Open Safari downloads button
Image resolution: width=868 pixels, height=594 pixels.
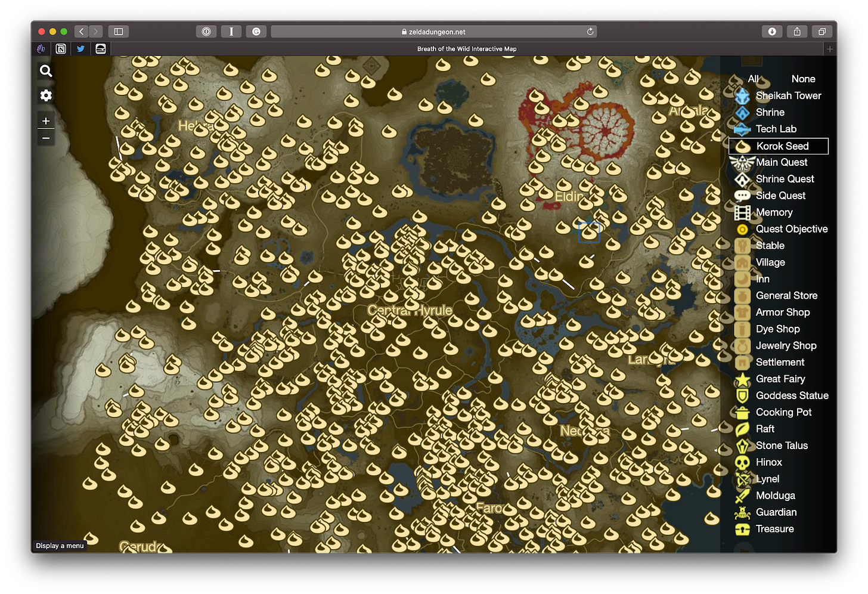click(x=772, y=32)
